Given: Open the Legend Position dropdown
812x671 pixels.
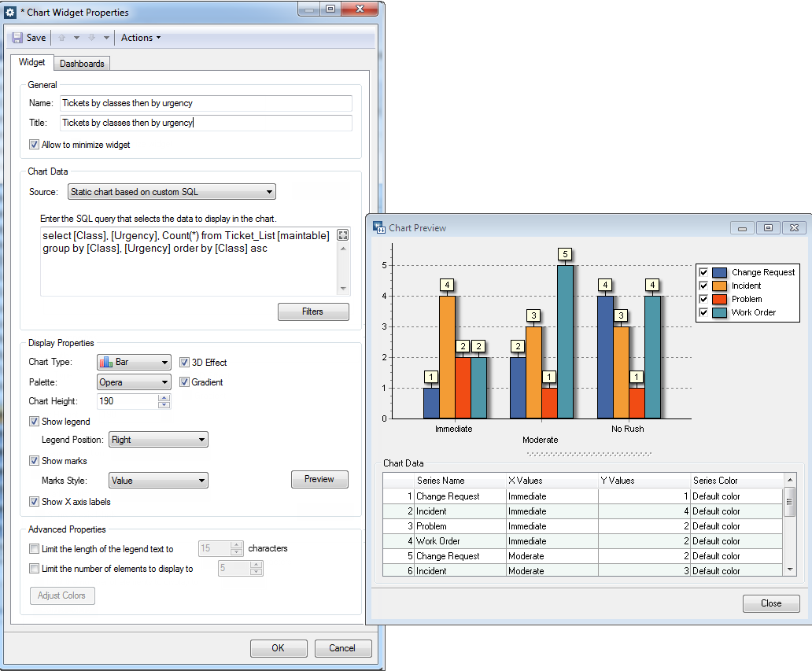Looking at the screenshot, I should click(x=158, y=440).
